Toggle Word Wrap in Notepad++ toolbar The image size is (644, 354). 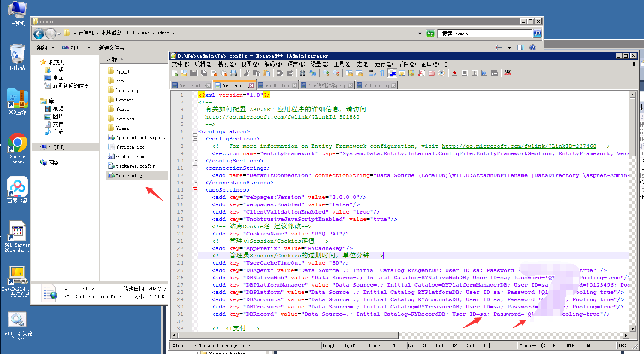point(372,73)
